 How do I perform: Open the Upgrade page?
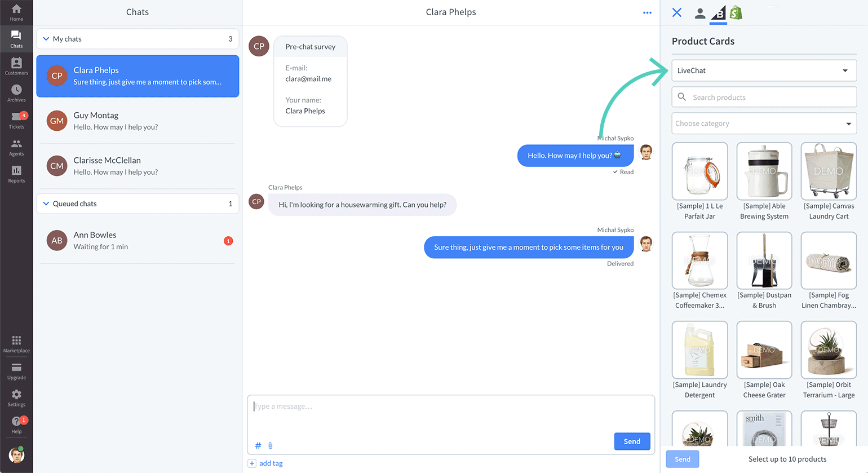(16, 371)
